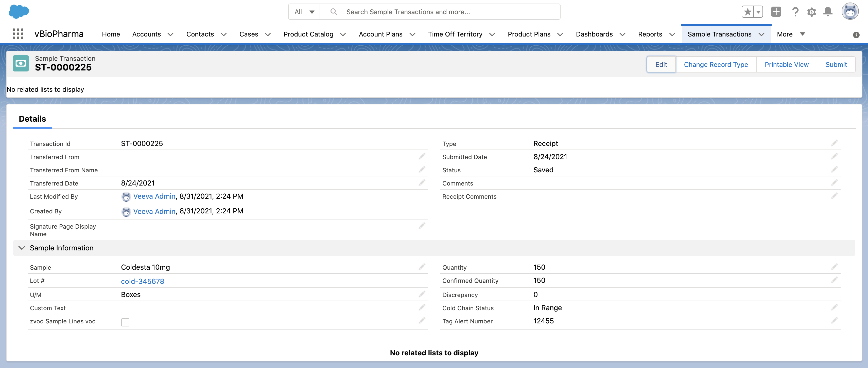Open the App Launcher grid icon
This screenshot has width=868, height=368.
pyautogui.click(x=18, y=34)
